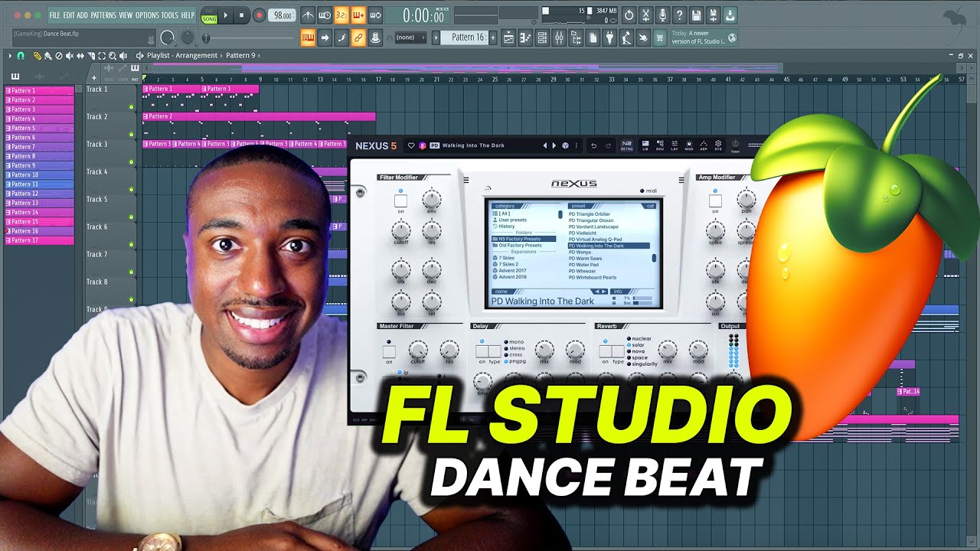Click the undo history button

[629, 15]
